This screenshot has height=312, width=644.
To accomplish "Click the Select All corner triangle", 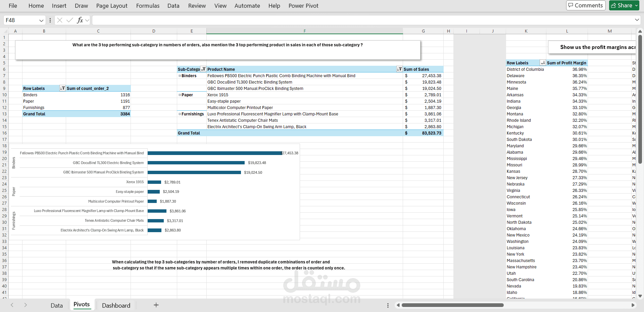I will 5,31.
